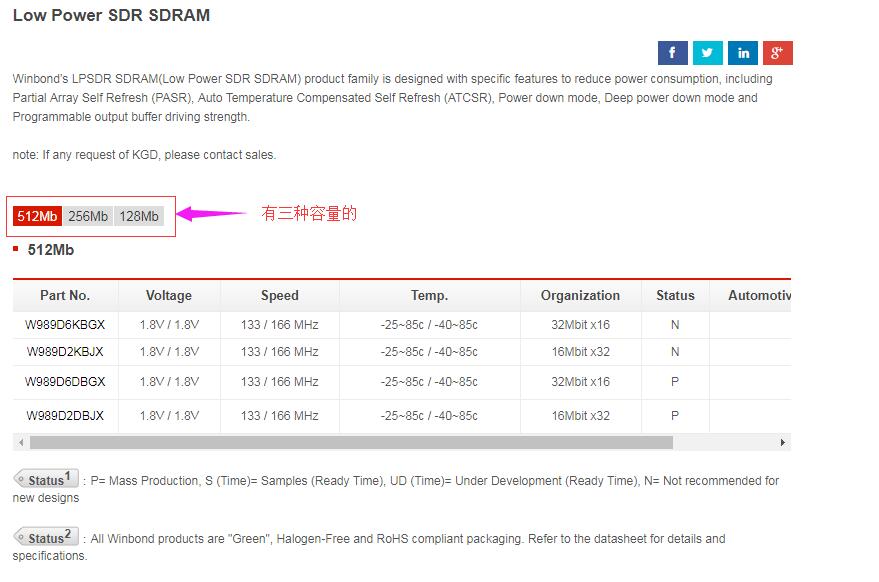Click the voltage cell for W989D6KBGX
Image resolution: width=879 pixels, height=582 pixels.
[x=169, y=325]
